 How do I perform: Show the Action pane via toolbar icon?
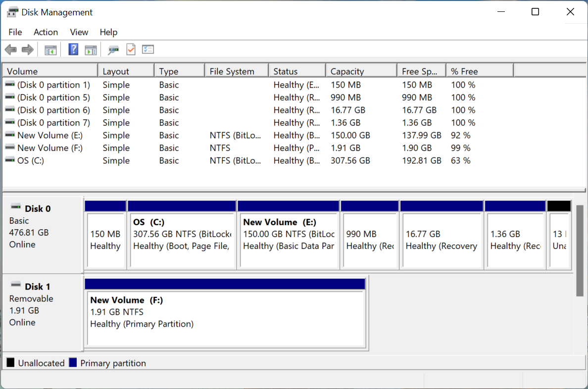(x=91, y=49)
